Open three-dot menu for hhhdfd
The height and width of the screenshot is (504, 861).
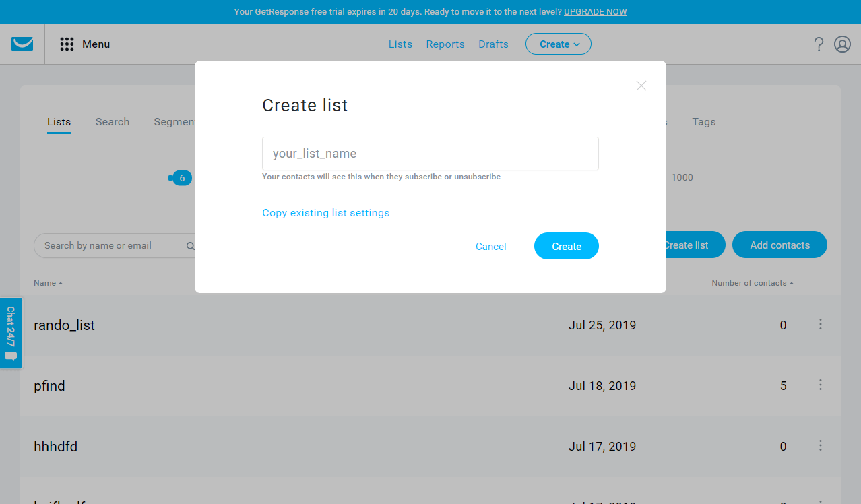coord(821,445)
